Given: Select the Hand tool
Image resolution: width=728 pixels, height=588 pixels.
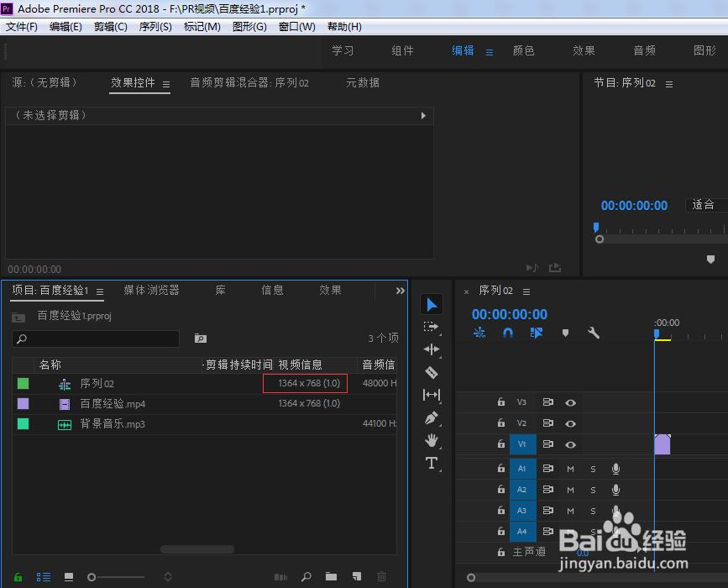Looking at the screenshot, I should click(x=432, y=440).
